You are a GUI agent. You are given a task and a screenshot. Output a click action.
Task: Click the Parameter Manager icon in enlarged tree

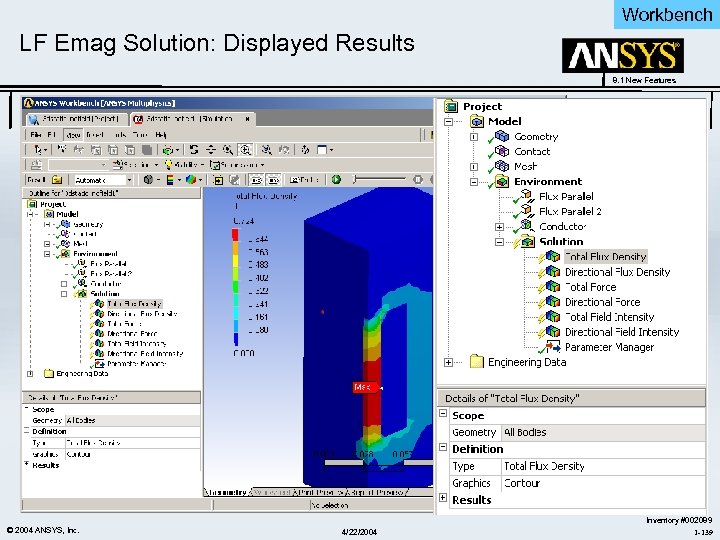(553, 347)
